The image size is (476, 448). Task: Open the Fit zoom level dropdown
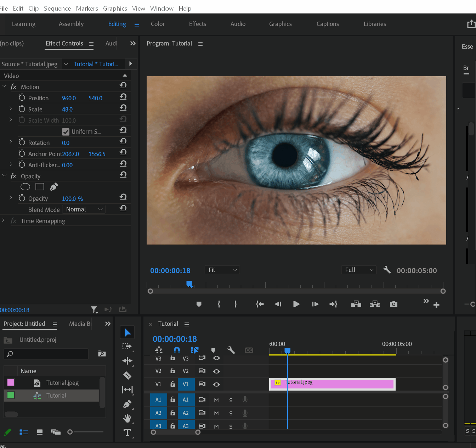point(222,270)
